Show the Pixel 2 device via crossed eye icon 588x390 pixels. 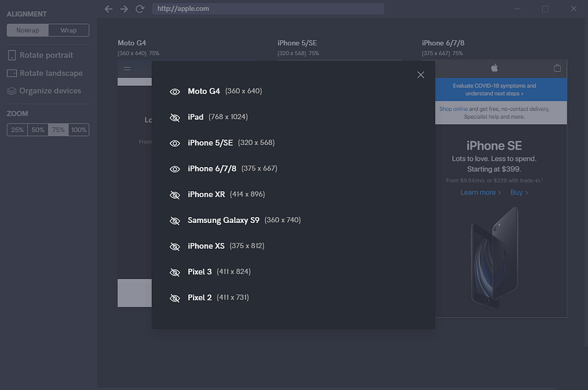click(175, 298)
